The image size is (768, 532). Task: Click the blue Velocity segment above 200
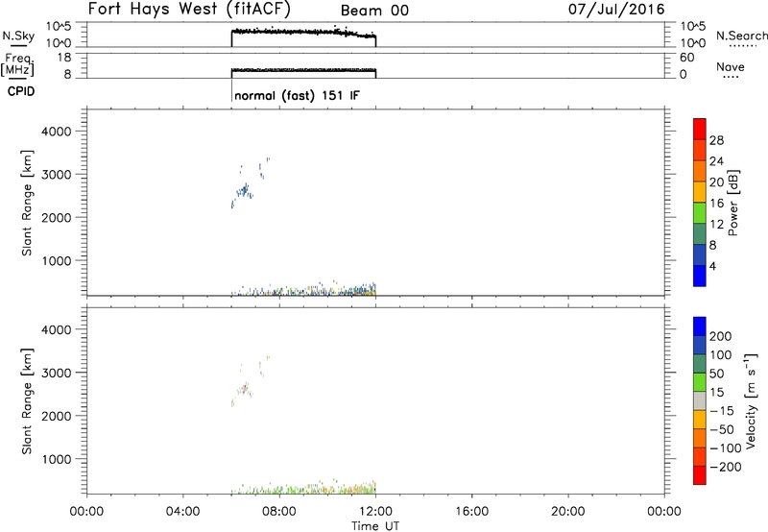click(x=700, y=326)
